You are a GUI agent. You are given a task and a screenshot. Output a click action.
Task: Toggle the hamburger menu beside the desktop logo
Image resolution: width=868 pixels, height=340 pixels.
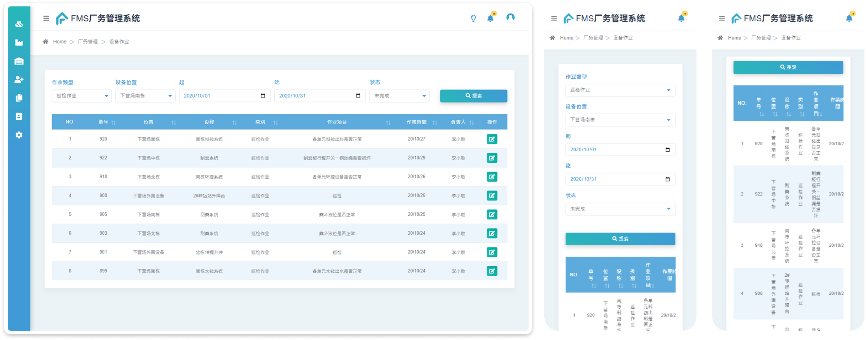pos(46,18)
